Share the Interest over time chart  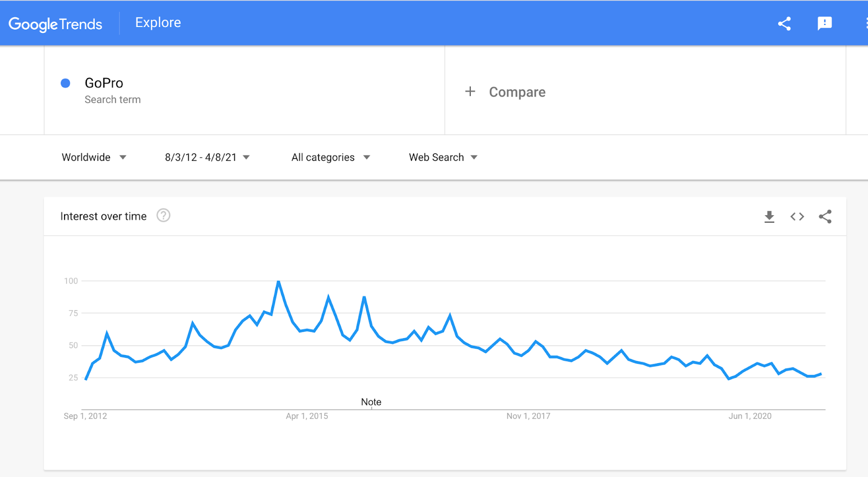coord(825,217)
